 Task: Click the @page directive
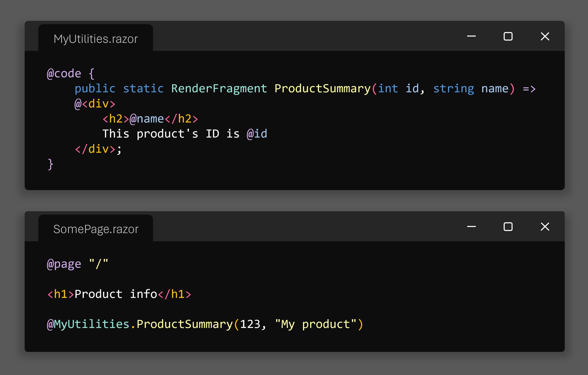(x=64, y=264)
